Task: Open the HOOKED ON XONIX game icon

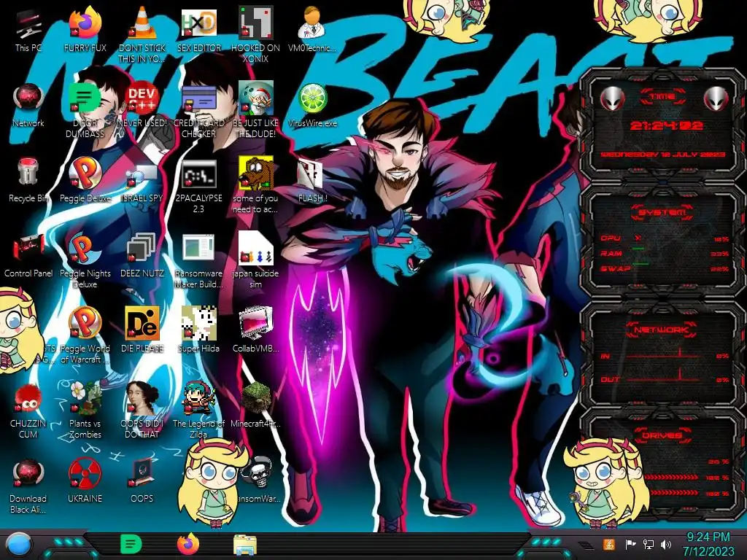Action: coord(256,34)
